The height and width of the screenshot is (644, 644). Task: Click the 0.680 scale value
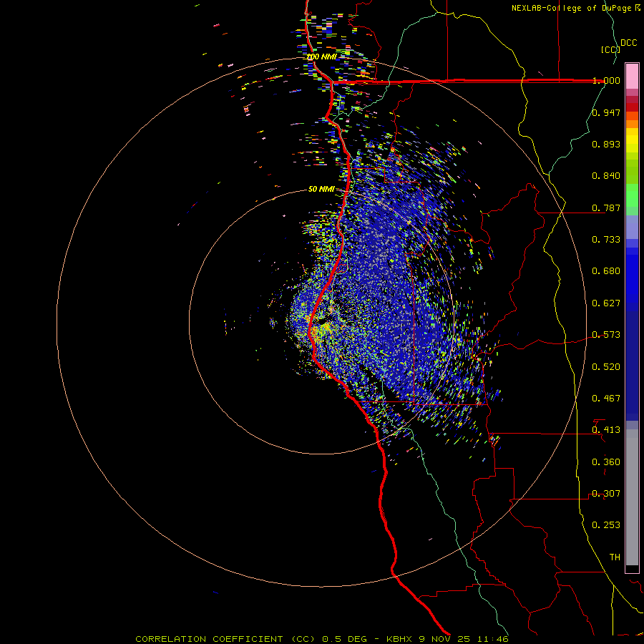pos(606,271)
